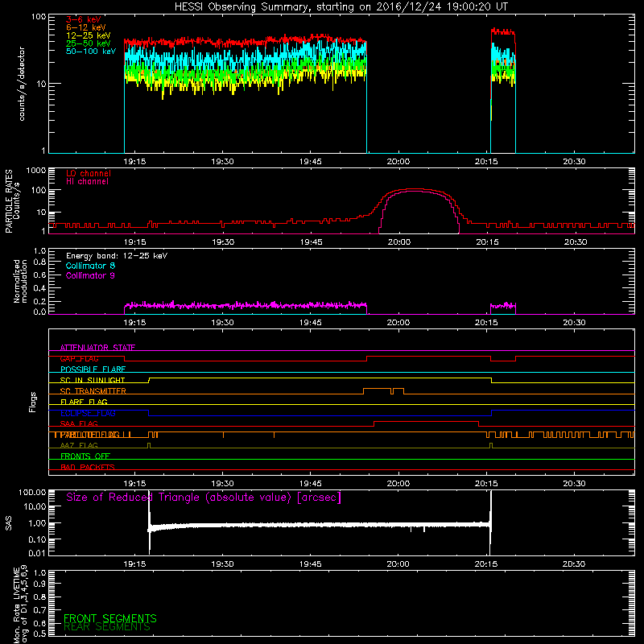Screen dimensions: 644x644
Task: Click the SAS axis label
Action: click(9, 522)
